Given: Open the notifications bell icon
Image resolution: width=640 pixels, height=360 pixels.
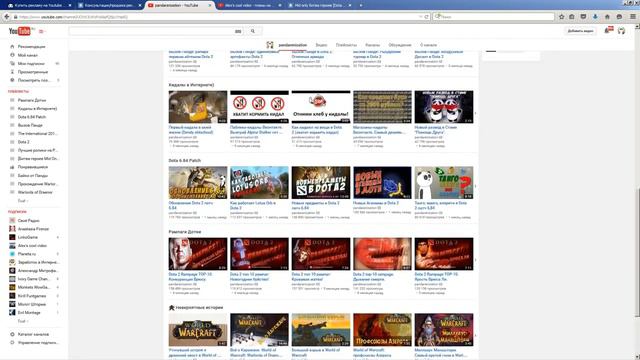Looking at the screenshot, I should click(x=607, y=31).
